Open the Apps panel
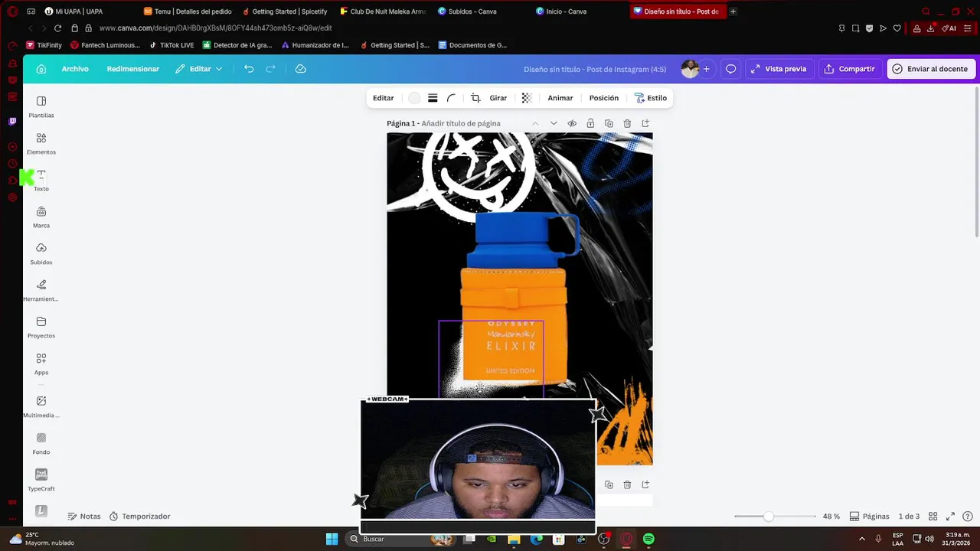 point(41,364)
